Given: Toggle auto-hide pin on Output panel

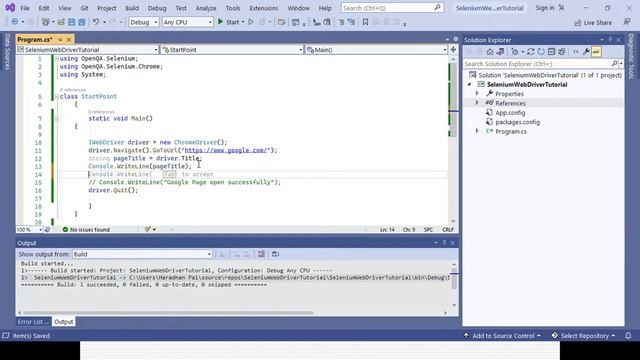Looking at the screenshot, I should point(444,243).
